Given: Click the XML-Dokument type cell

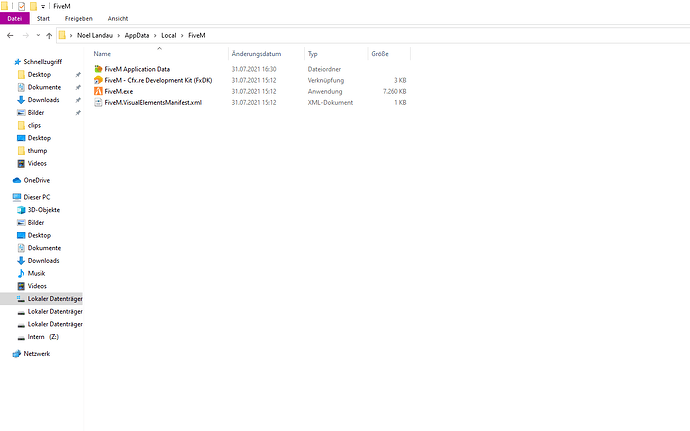Looking at the screenshot, I should 330,102.
